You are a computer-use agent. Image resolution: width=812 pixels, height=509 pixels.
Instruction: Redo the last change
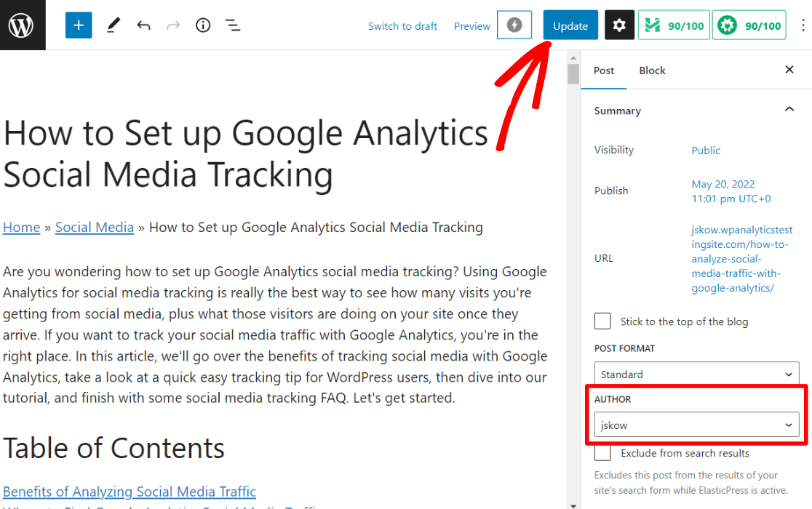tap(173, 25)
